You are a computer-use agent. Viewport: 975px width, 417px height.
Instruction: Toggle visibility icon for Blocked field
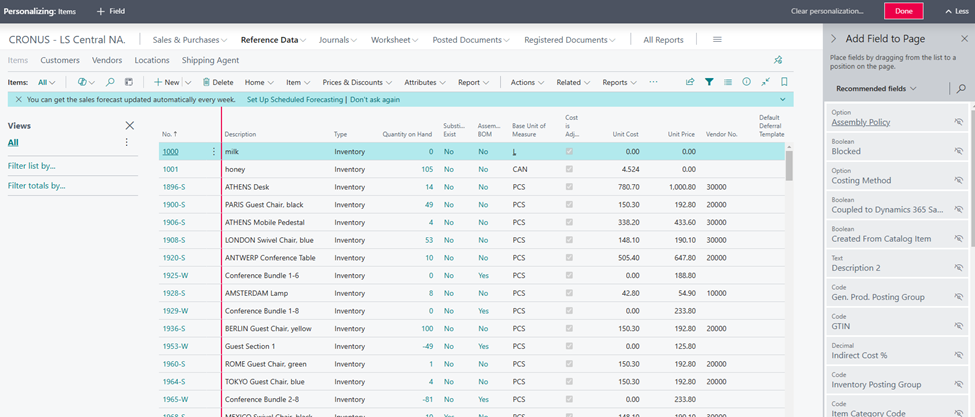958,151
